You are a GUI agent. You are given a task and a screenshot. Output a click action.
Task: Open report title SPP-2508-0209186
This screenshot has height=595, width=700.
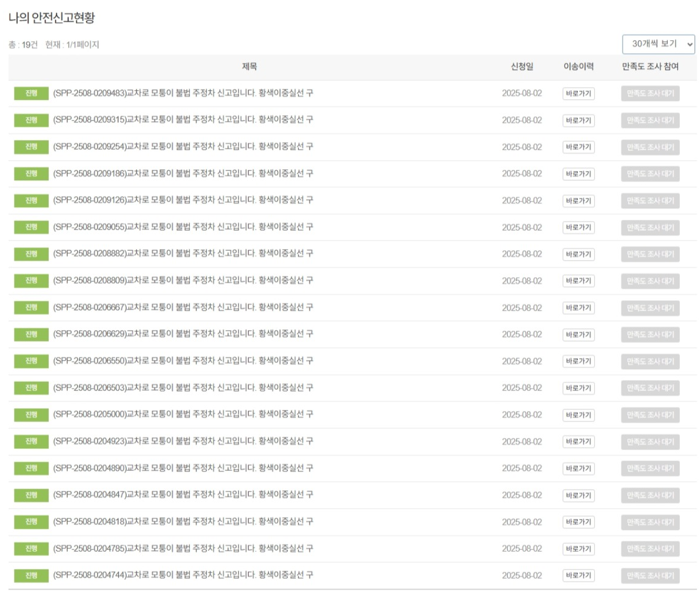click(183, 174)
